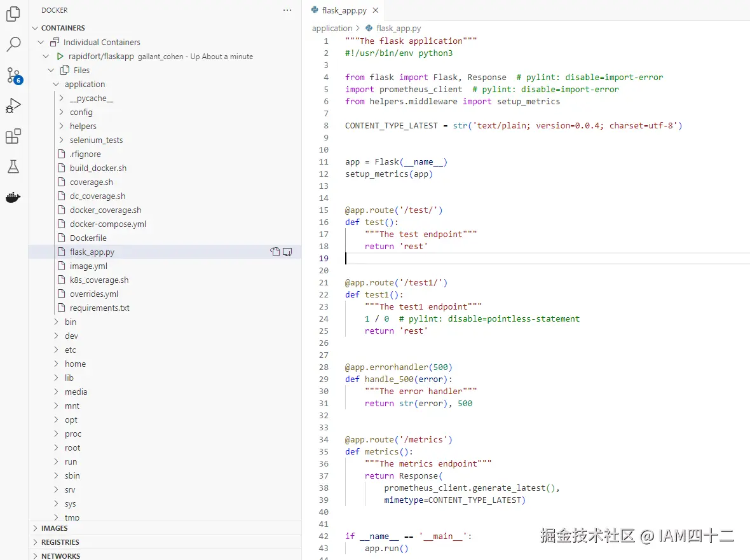Click the second action icon on flask_app.py row
Screen dimensions: 750x560
287,252
